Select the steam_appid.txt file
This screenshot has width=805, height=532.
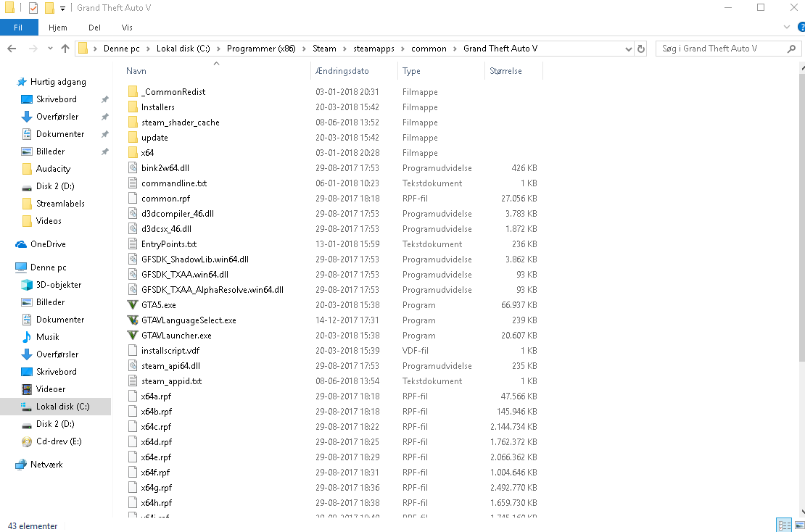coord(171,381)
